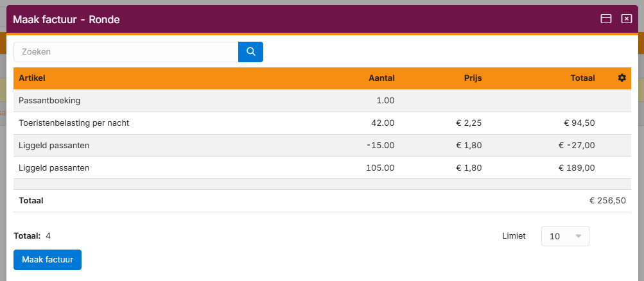
Task: Select the Passantboeking row
Action: tap(49, 101)
